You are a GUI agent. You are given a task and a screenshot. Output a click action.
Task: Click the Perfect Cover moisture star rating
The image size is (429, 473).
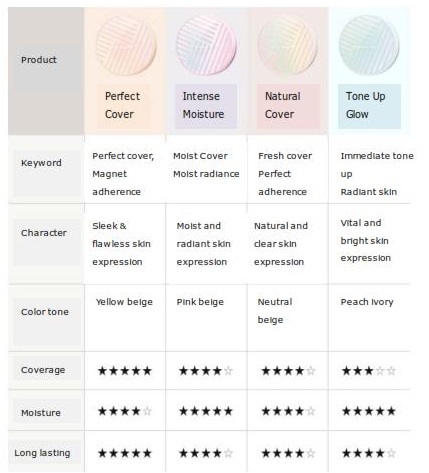(x=125, y=411)
